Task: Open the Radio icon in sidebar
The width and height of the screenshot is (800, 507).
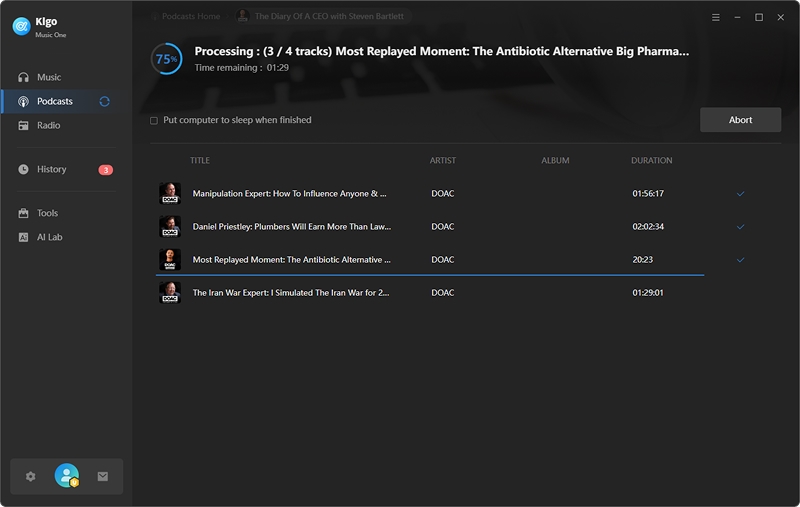Action: tap(23, 125)
